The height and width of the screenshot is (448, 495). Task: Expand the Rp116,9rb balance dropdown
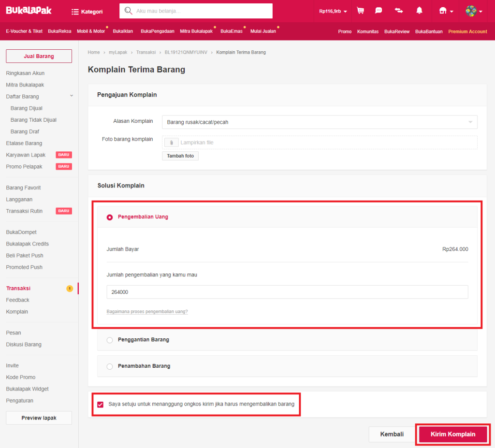point(333,12)
